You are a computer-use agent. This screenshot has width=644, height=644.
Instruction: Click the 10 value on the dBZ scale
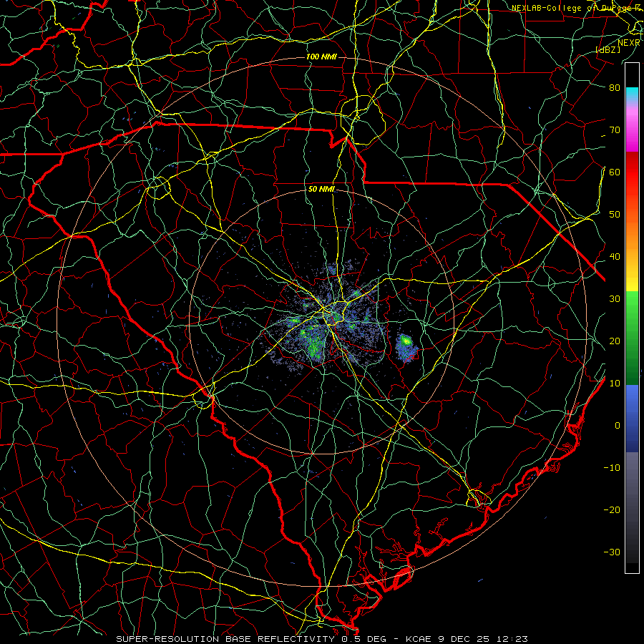click(x=615, y=384)
